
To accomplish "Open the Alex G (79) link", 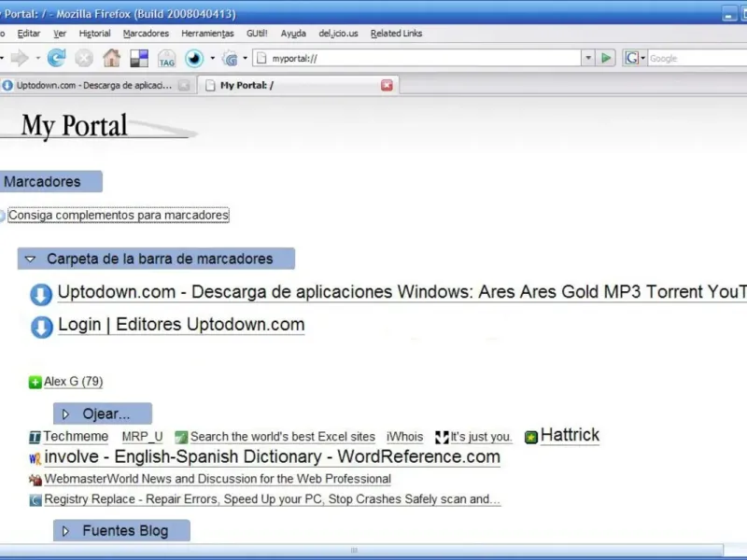I will pyautogui.click(x=74, y=382).
